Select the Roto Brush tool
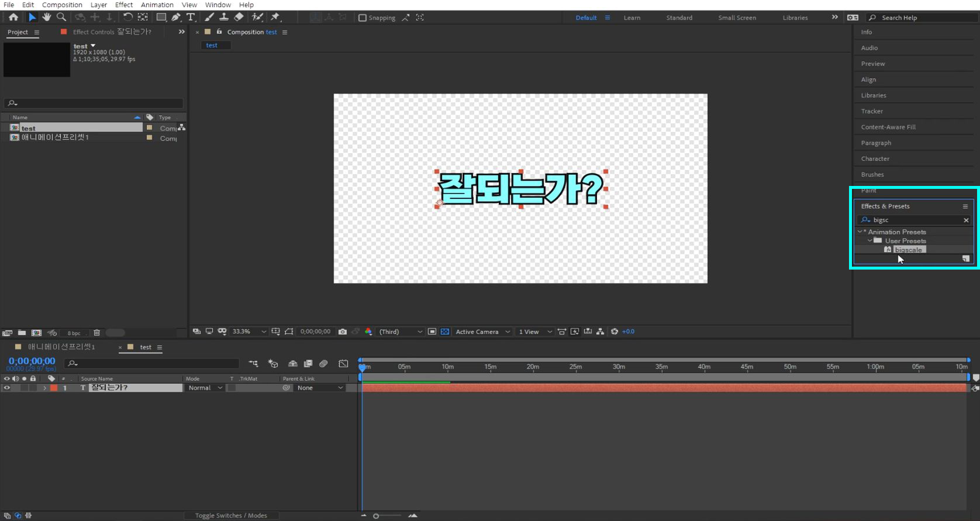The height and width of the screenshot is (521, 980). (x=257, y=18)
